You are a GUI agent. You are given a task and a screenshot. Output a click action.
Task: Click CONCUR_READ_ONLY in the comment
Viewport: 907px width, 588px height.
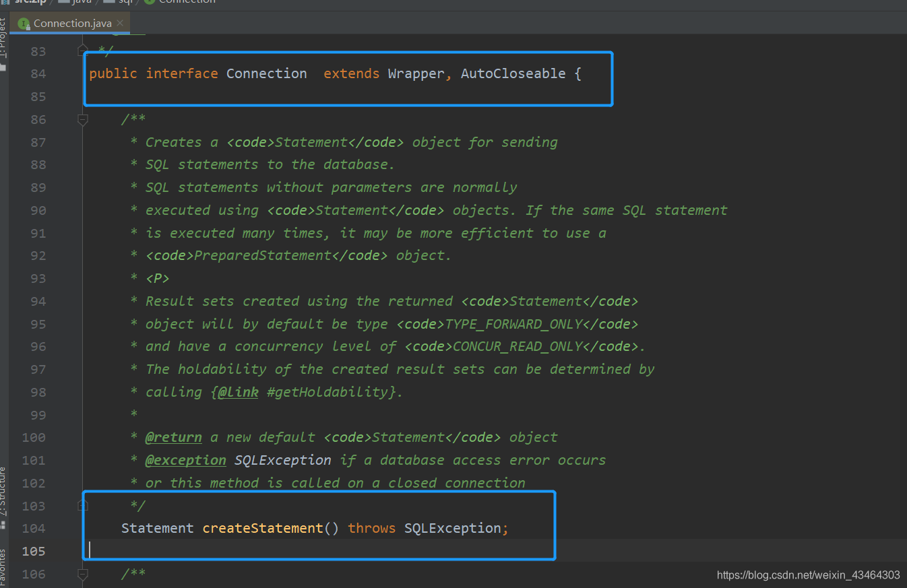click(518, 346)
